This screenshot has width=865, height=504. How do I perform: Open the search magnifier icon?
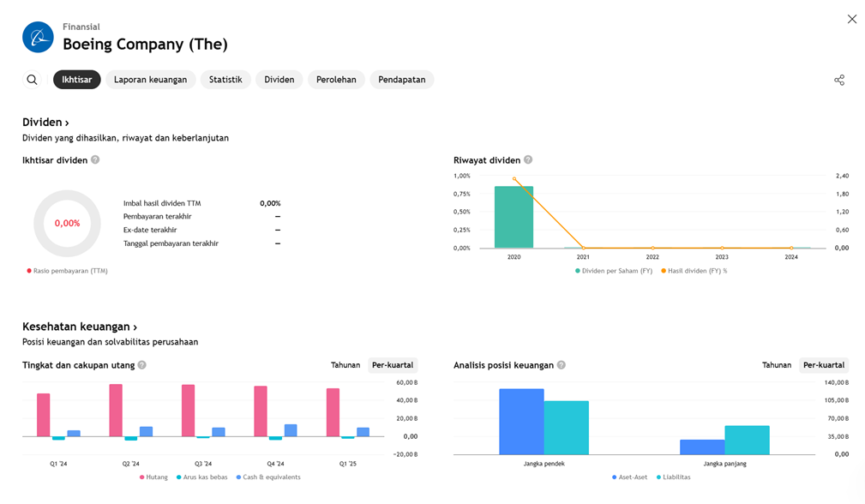32,80
